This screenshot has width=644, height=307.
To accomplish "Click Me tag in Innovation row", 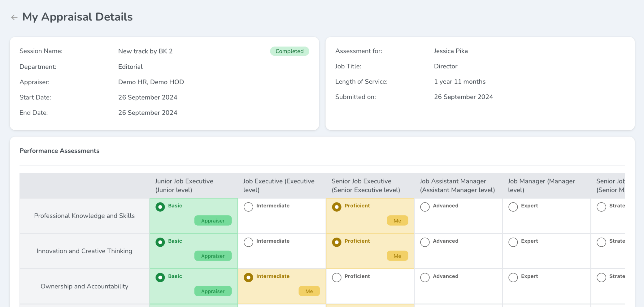I will [398, 256].
